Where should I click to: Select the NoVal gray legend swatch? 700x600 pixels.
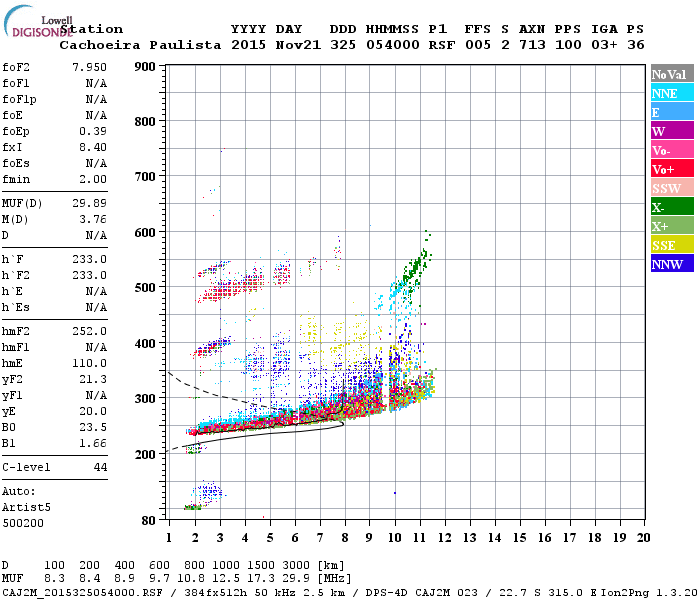672,74
